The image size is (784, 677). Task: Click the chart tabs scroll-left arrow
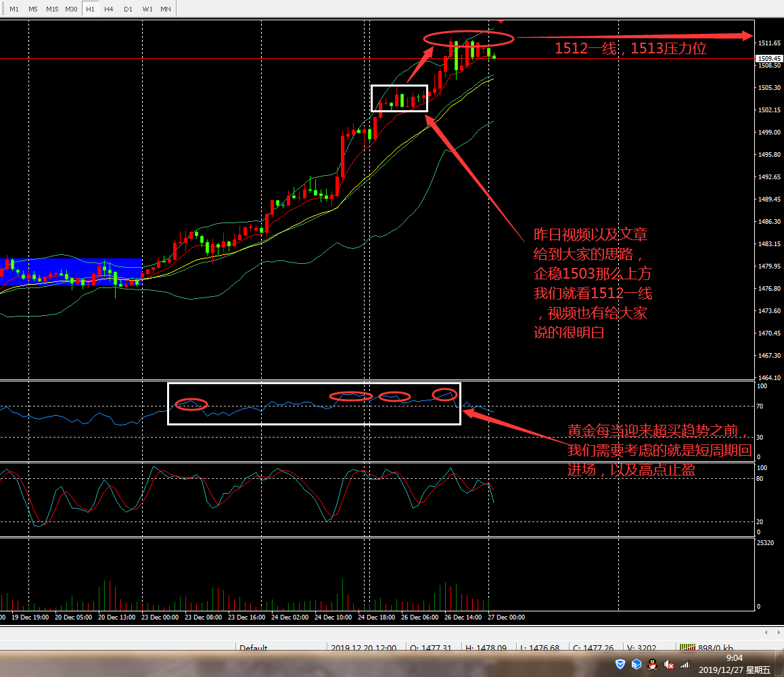[766, 632]
